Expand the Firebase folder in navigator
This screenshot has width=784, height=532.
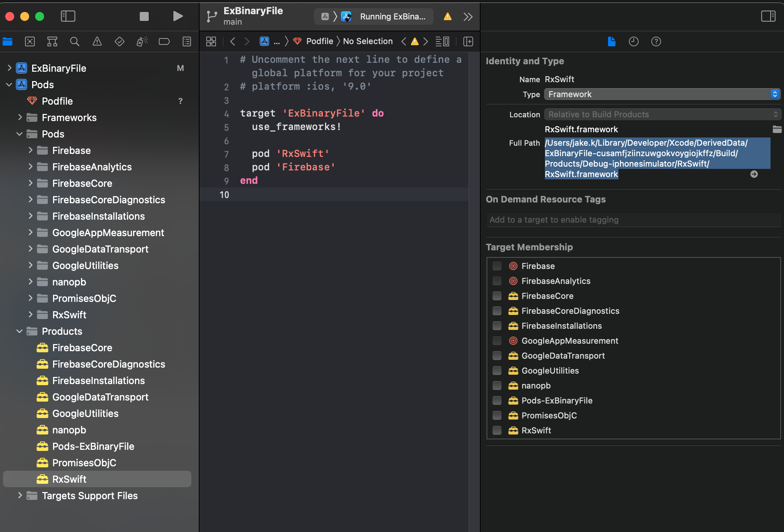point(30,150)
